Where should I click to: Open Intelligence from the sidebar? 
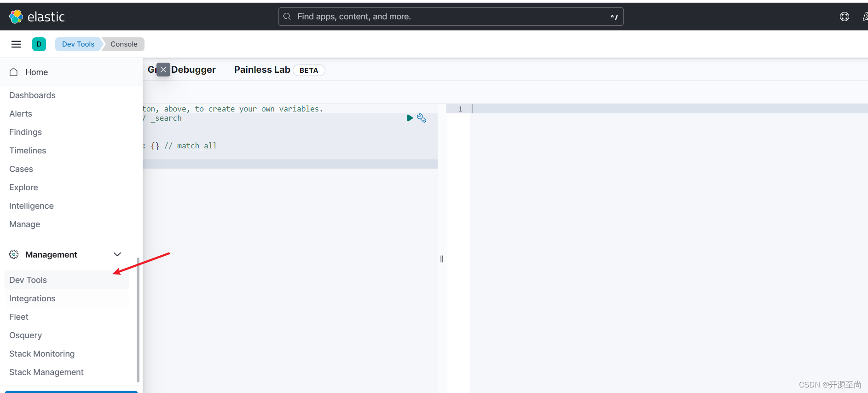(x=31, y=206)
